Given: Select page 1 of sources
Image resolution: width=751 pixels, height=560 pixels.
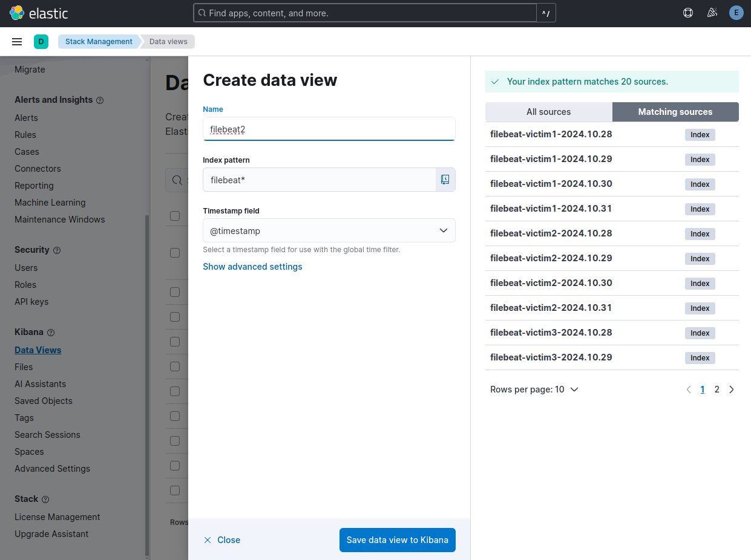Looking at the screenshot, I should pyautogui.click(x=703, y=389).
